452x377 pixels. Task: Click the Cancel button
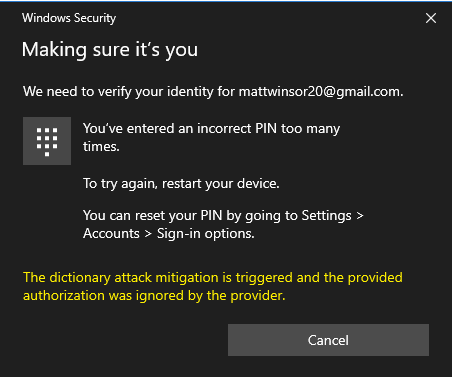[x=328, y=340]
